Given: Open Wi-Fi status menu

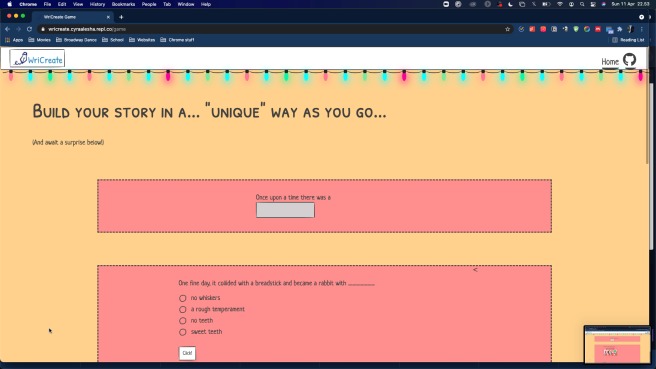Looking at the screenshot, I should [x=560, y=4].
